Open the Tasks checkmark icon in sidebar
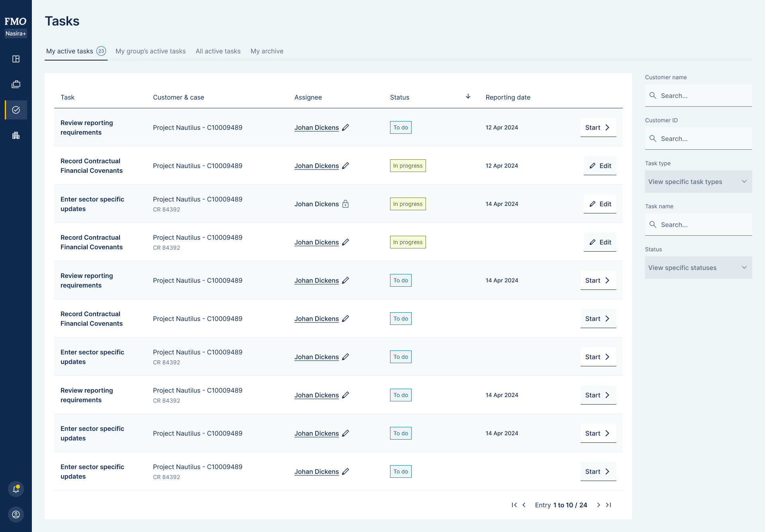Screen dimensions: 765x532 (16, 110)
